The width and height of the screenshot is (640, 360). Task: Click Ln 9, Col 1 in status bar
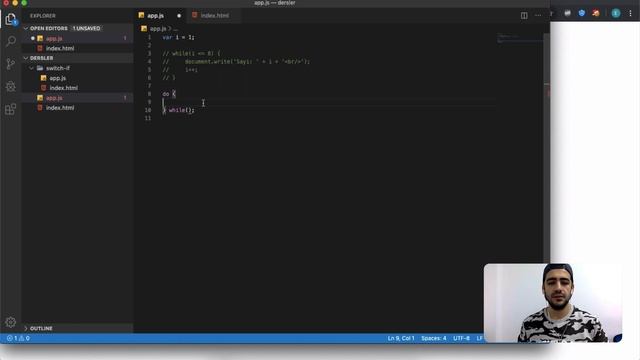point(401,338)
